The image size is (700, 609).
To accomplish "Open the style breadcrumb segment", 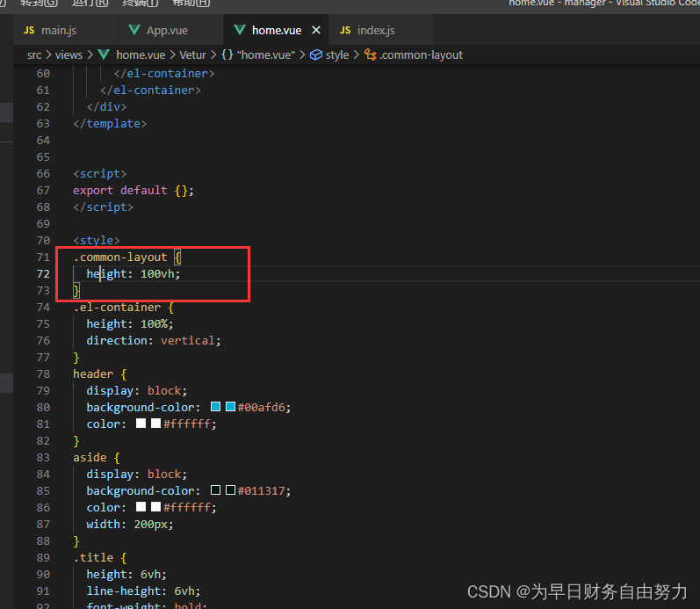I will pyautogui.click(x=337, y=55).
